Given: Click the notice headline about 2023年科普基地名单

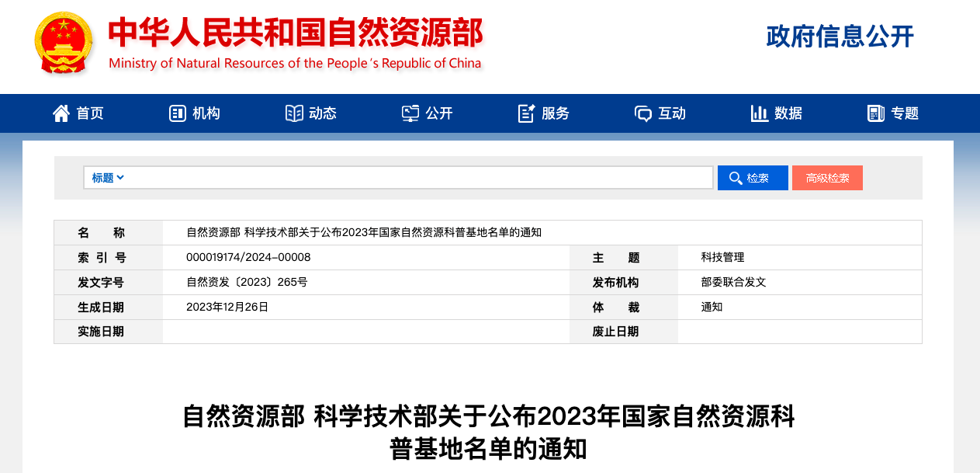Looking at the screenshot, I should point(489,432).
